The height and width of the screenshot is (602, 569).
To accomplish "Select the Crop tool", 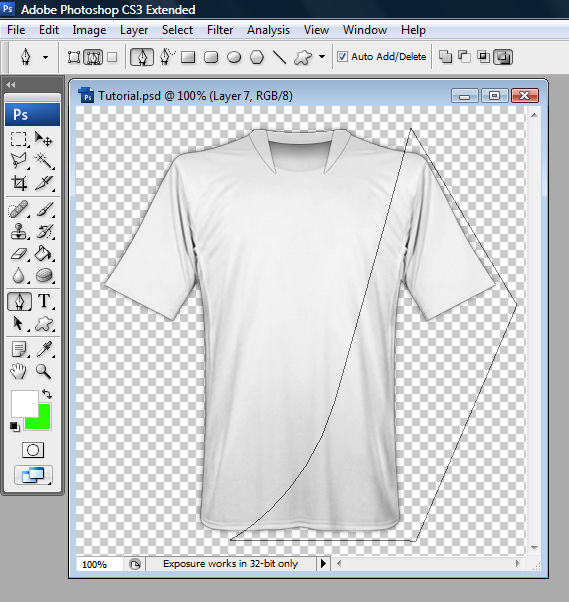I will (18, 183).
